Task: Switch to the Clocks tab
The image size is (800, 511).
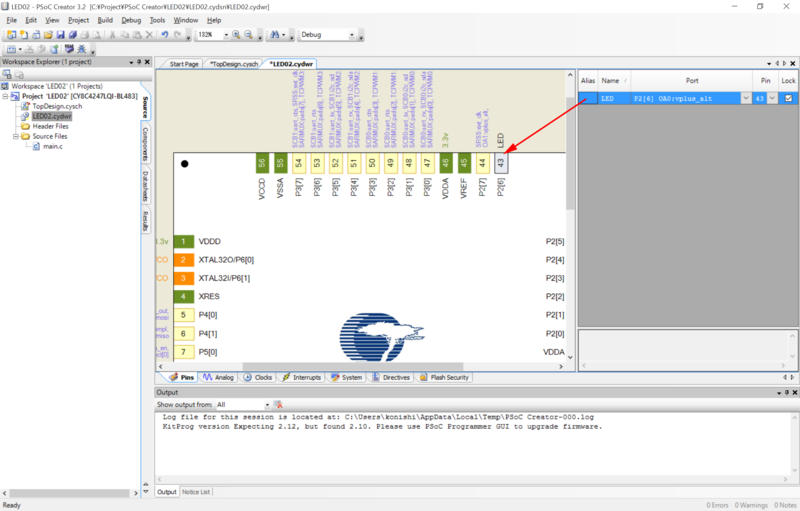Action: point(258,377)
